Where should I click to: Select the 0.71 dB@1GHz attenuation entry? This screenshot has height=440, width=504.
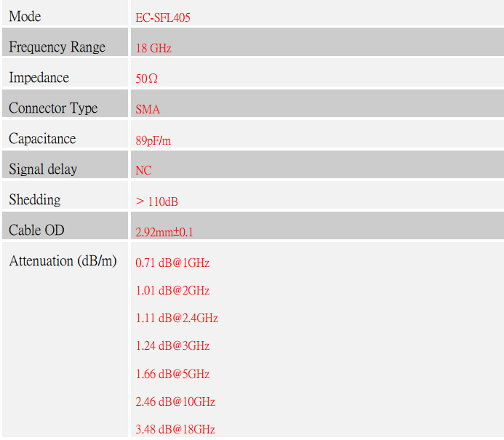172,263
